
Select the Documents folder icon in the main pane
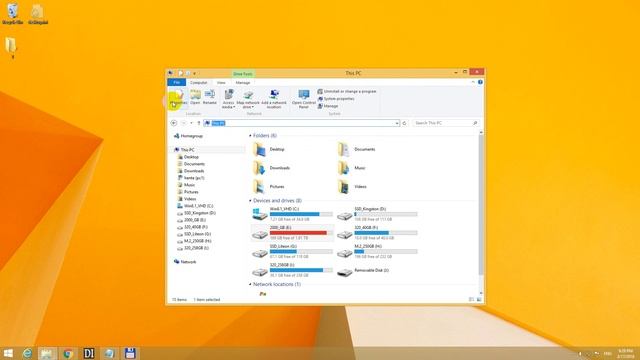tap(344, 150)
